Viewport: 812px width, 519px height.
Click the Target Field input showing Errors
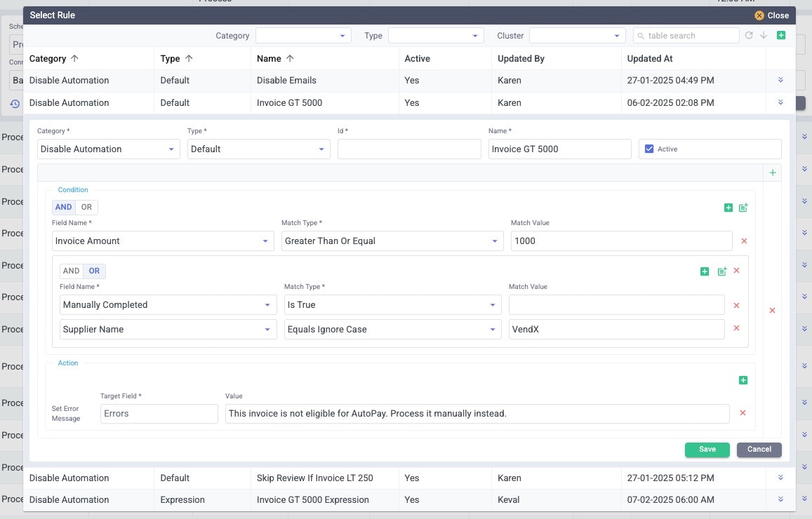pyautogui.click(x=159, y=413)
